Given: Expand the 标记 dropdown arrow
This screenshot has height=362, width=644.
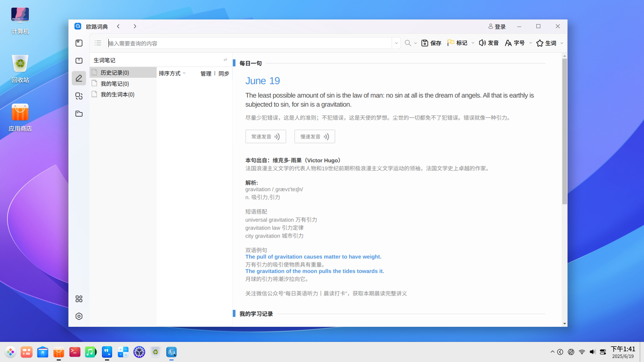Looking at the screenshot, I should pyautogui.click(x=473, y=43).
